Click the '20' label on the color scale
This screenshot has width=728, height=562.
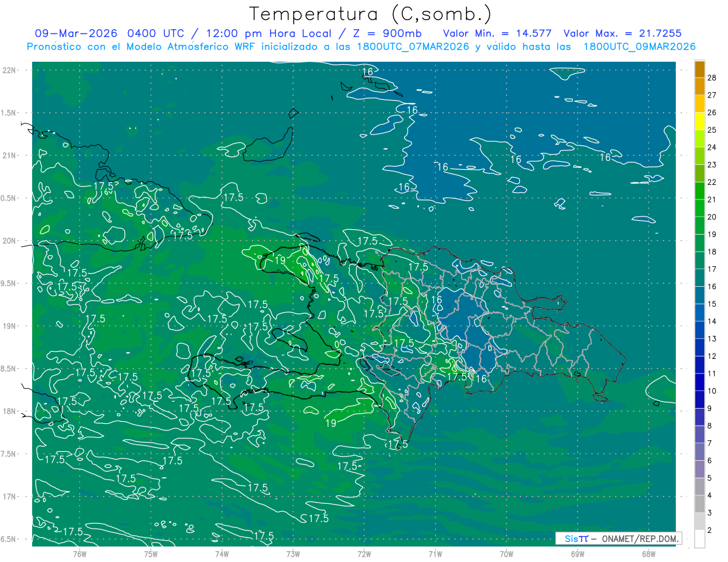tap(712, 217)
